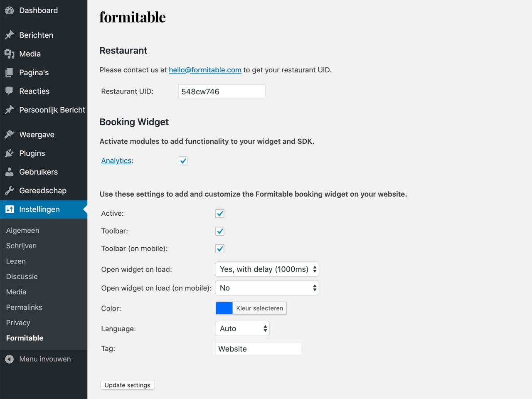Expand the Language dropdown set to Auto

[242, 329]
